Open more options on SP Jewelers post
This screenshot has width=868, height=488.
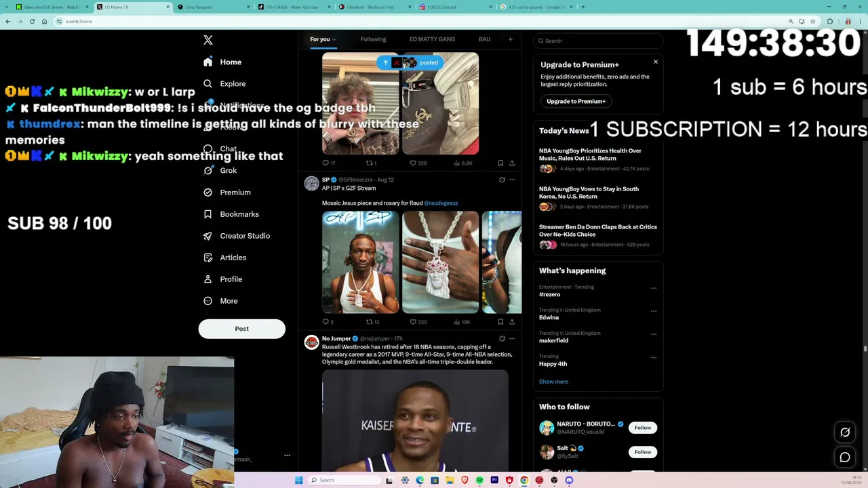tap(512, 180)
